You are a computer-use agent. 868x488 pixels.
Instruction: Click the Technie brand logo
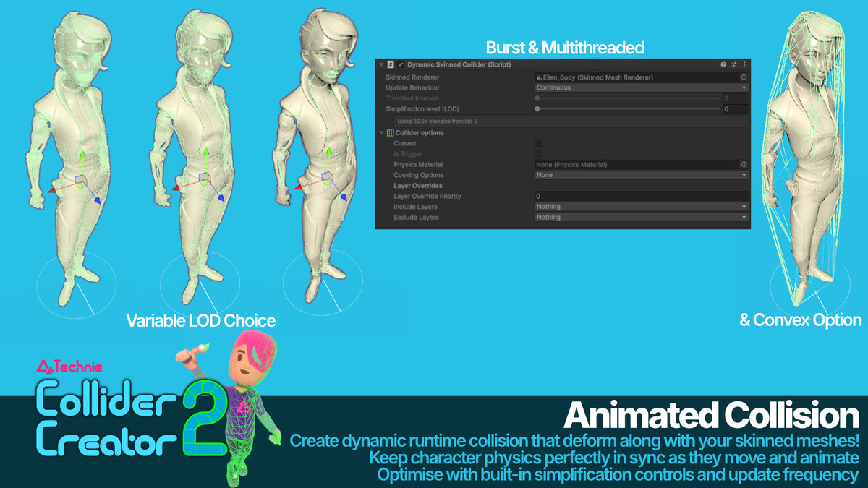click(x=69, y=367)
